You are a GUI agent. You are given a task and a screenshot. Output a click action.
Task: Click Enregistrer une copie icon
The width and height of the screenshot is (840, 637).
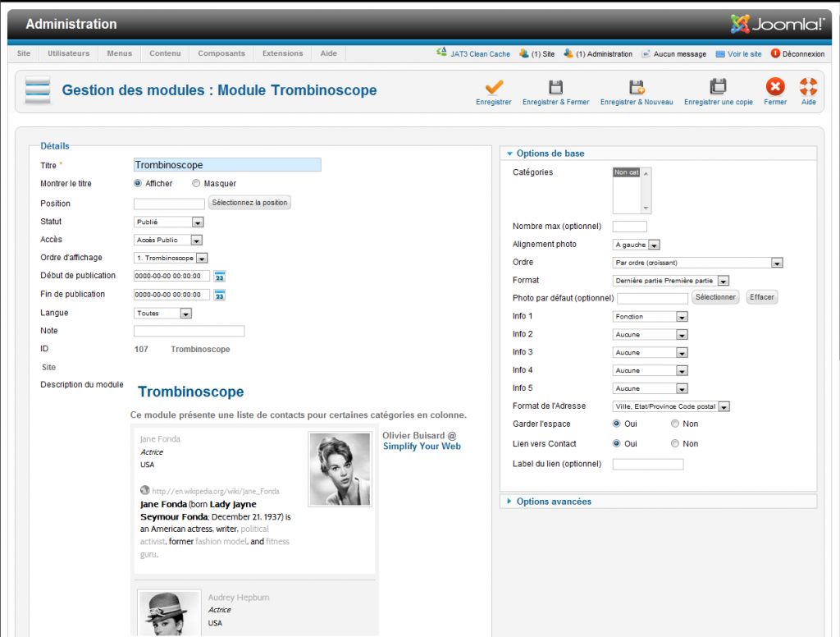pyautogui.click(x=719, y=87)
